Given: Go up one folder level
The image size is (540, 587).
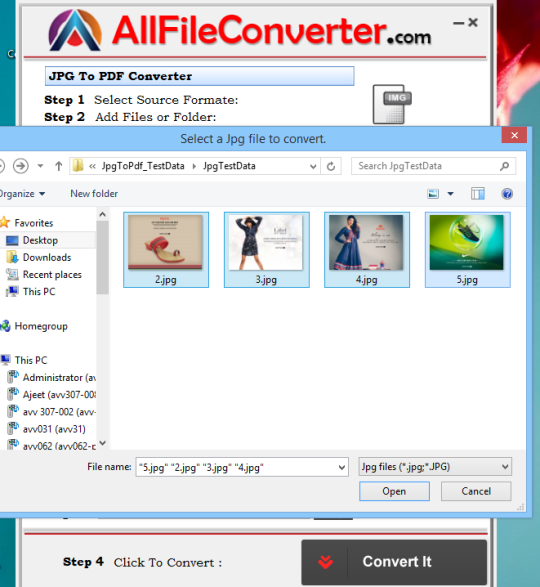Looking at the screenshot, I should coord(58,166).
